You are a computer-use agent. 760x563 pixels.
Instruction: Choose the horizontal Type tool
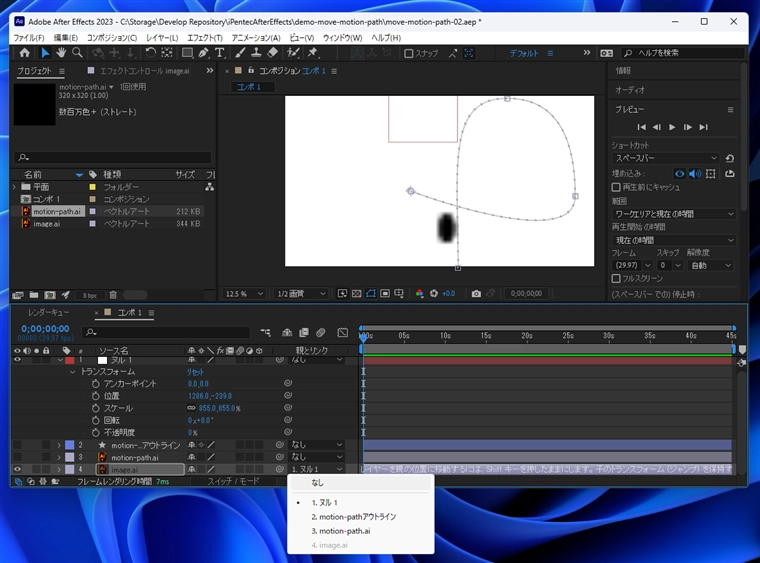click(x=219, y=53)
